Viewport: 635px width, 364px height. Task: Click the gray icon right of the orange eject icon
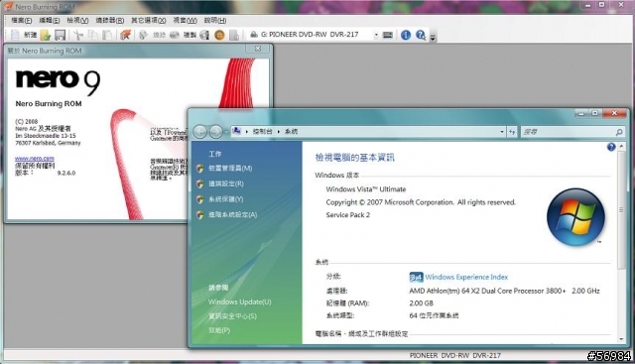[234, 36]
